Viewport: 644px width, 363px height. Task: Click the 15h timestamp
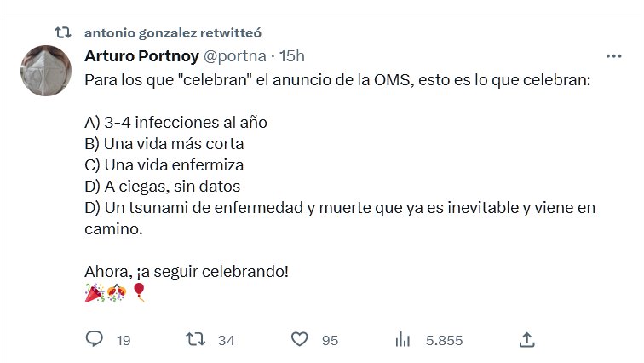pyautogui.click(x=292, y=56)
